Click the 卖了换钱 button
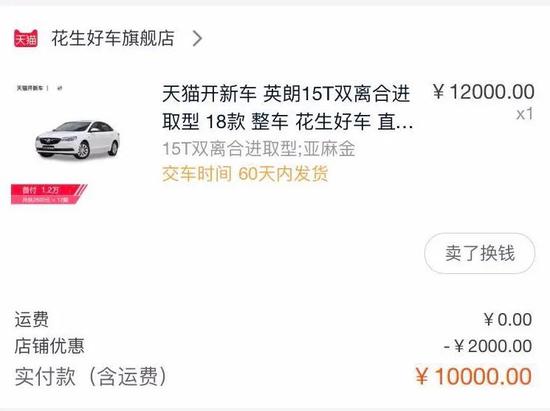Viewport: 550px width, 411px height. [x=480, y=253]
